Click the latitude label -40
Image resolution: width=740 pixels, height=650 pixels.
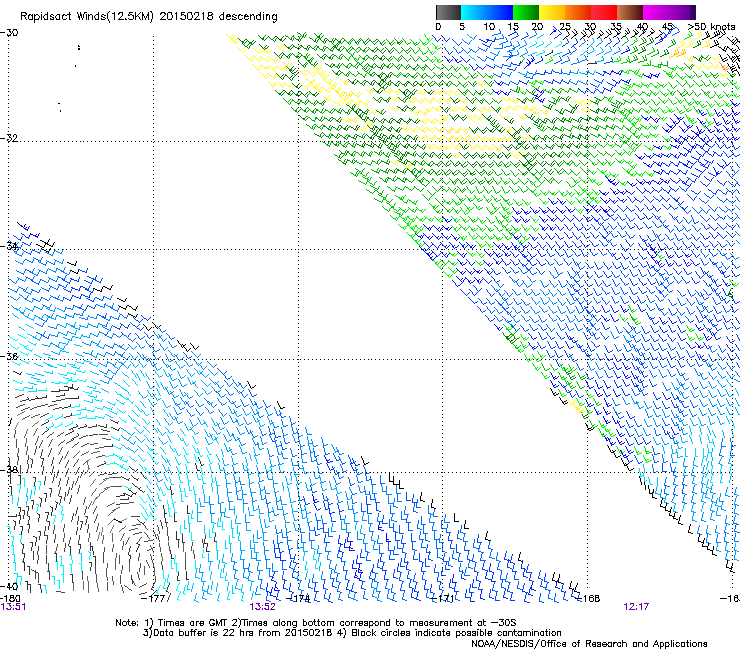coord(9,586)
